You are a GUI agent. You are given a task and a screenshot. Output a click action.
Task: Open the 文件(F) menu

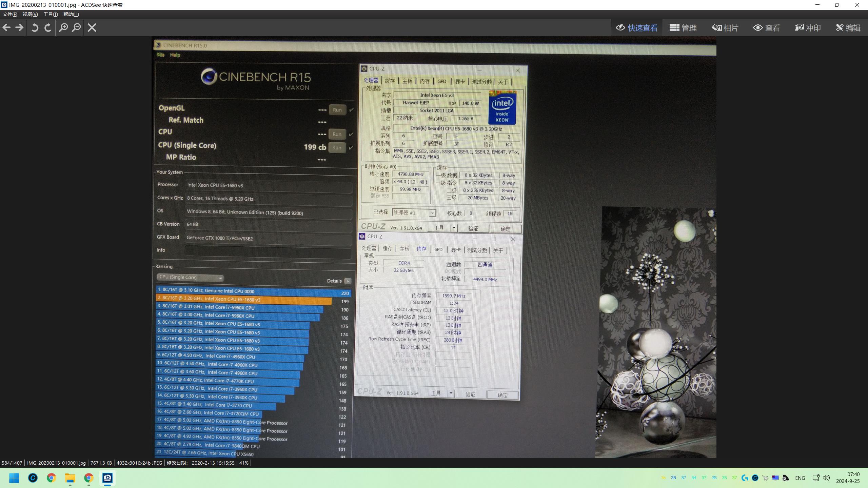pyautogui.click(x=10, y=14)
